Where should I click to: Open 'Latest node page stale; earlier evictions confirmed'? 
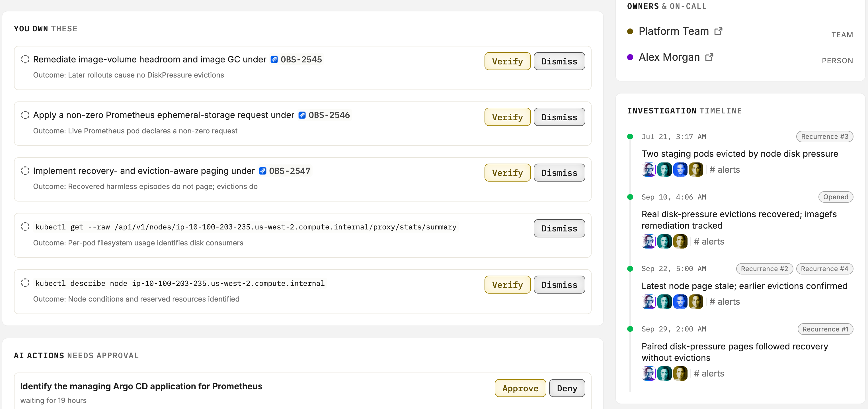pos(744,286)
